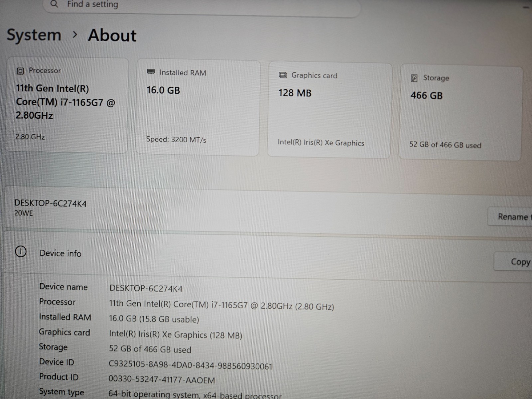Click the 'Device name' label

coord(64,287)
